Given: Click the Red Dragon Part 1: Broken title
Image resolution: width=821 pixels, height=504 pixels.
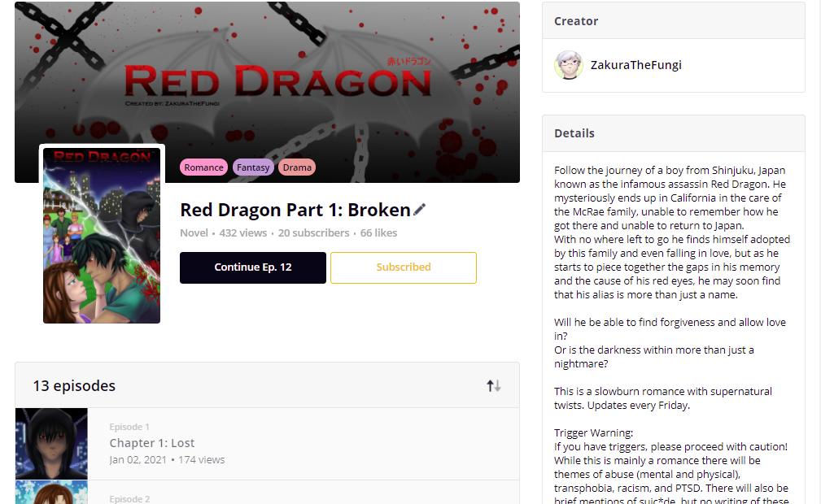Looking at the screenshot, I should pyautogui.click(x=295, y=210).
